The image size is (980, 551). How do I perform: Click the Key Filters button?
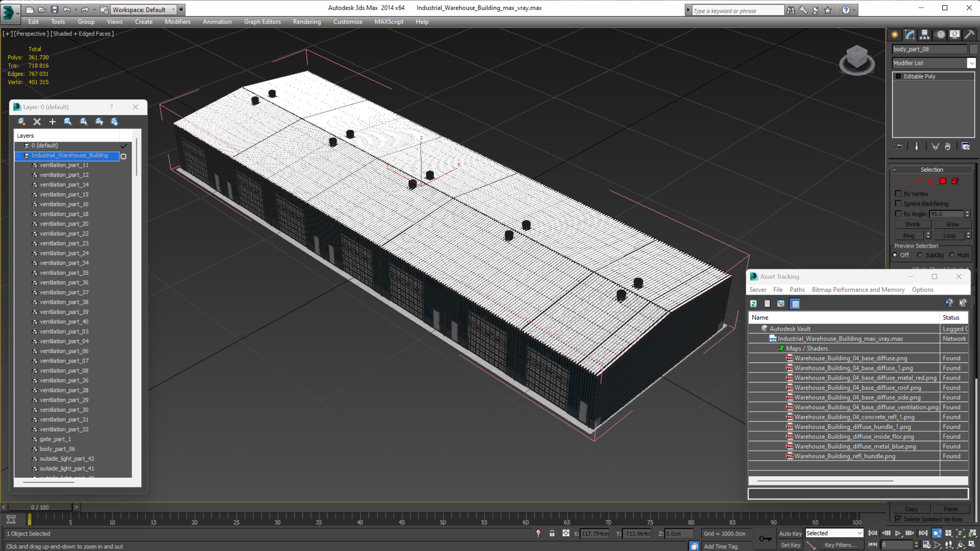click(841, 545)
